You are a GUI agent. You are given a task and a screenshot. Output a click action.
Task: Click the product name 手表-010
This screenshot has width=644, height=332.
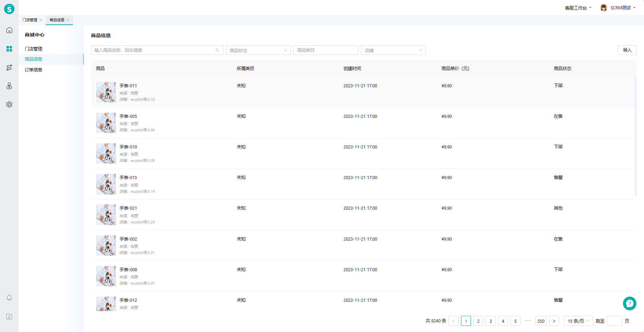coord(128,147)
